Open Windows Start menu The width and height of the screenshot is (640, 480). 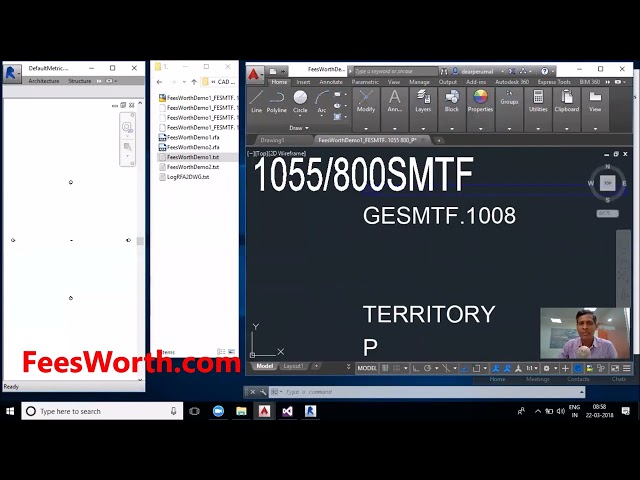tap(10, 411)
